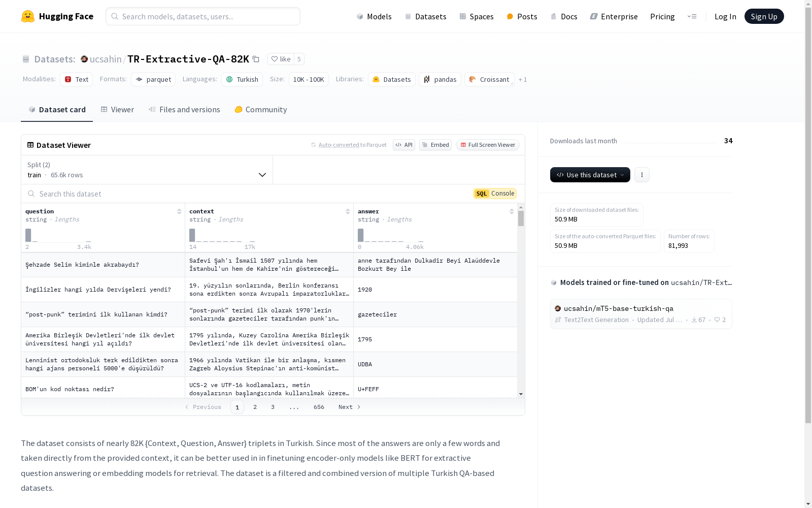Copy the dataset name with the copy icon
Viewport: 812px width, 508px height.
(256, 59)
